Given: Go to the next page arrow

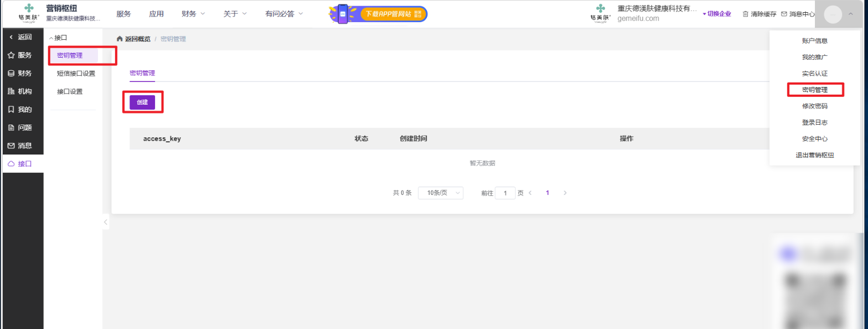Looking at the screenshot, I should click(565, 193).
